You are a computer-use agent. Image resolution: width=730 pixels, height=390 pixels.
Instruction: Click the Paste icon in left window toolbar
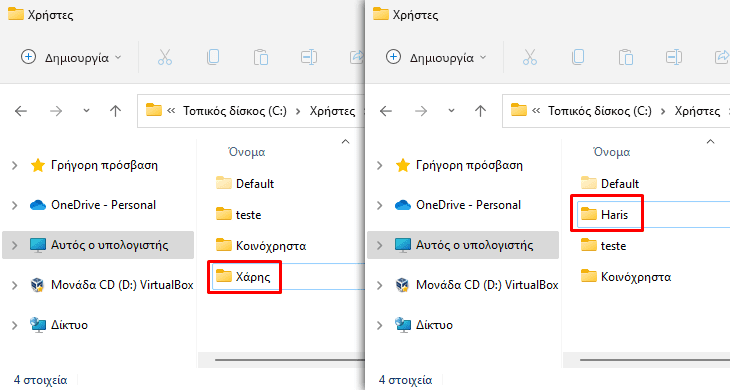click(x=261, y=57)
